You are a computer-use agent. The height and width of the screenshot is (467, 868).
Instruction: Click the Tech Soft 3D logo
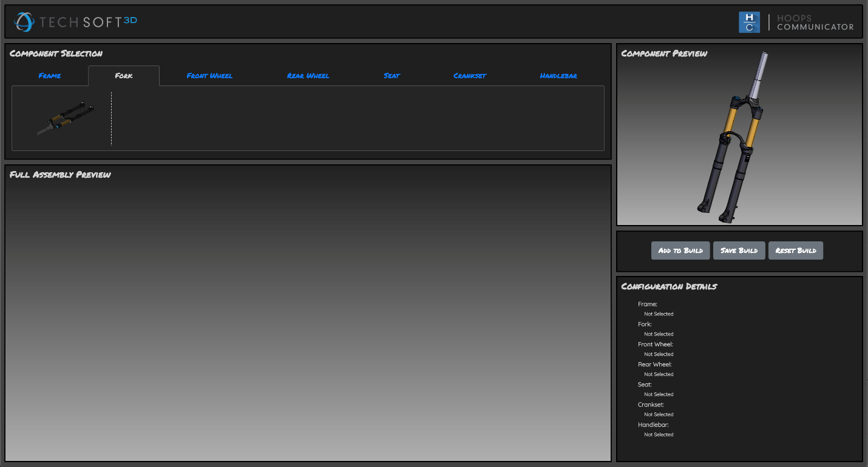[76, 22]
